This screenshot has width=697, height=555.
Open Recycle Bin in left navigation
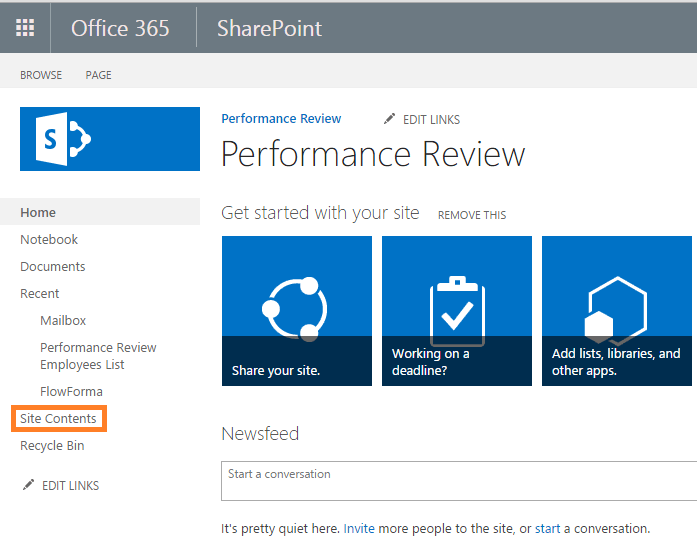click(x=52, y=446)
